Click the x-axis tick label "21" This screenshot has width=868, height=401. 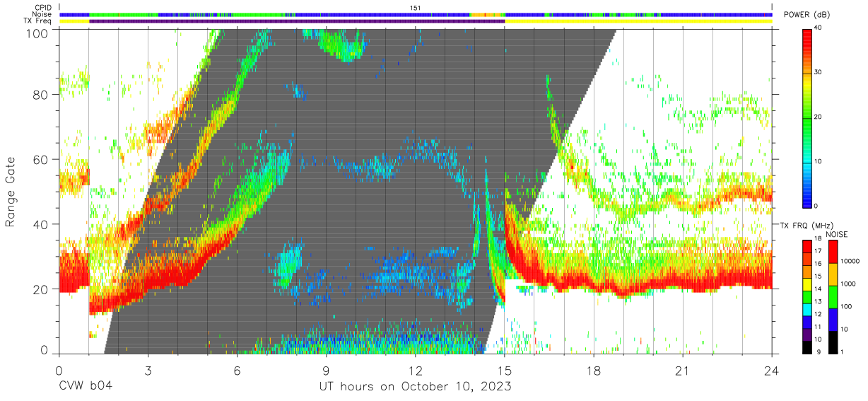683,371
